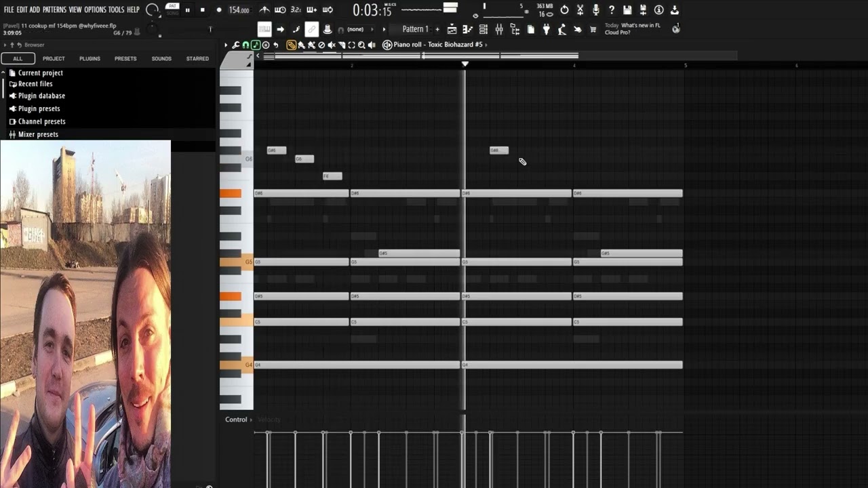Select the Playback scrub speaker tool
The height and width of the screenshot is (488, 868).
click(372, 45)
